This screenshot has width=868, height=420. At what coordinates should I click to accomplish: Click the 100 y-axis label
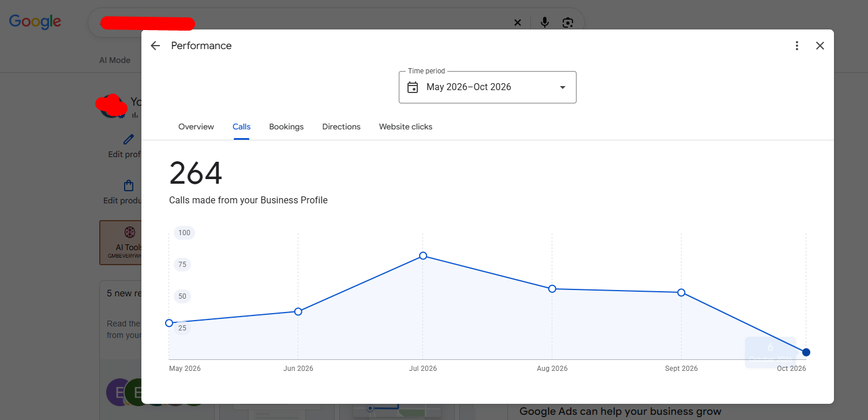(x=184, y=233)
